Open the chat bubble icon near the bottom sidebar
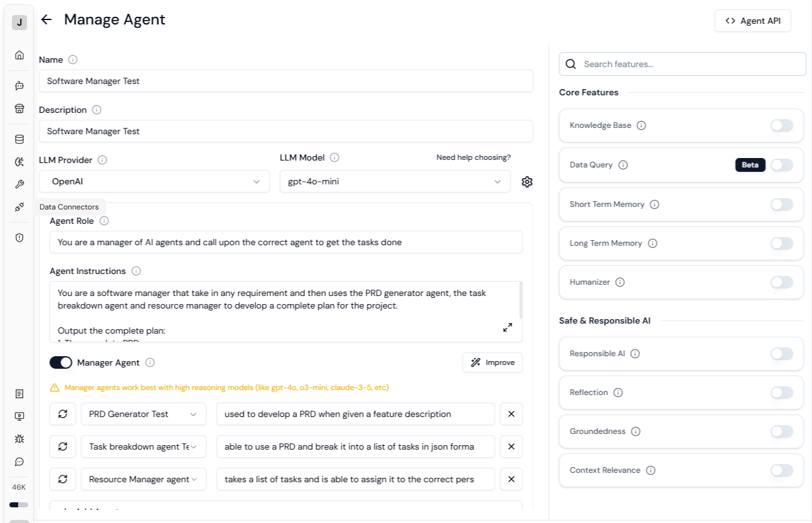812x523 pixels. tap(19, 462)
